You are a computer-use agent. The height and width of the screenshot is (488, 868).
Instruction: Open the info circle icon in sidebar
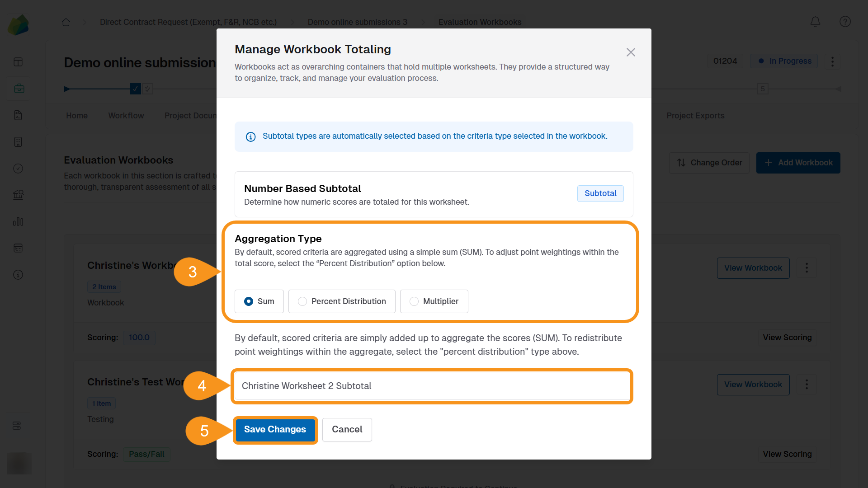(18, 275)
